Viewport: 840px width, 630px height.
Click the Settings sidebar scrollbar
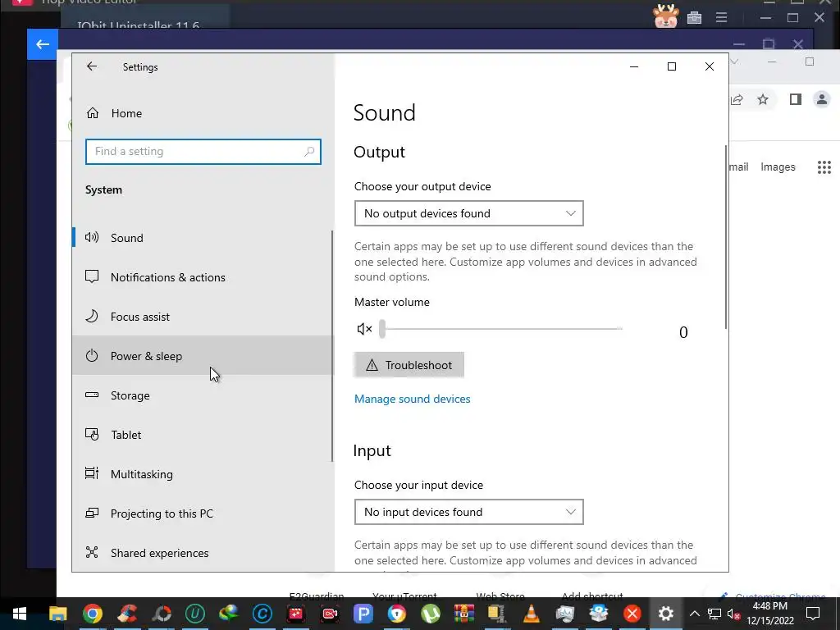(x=332, y=346)
